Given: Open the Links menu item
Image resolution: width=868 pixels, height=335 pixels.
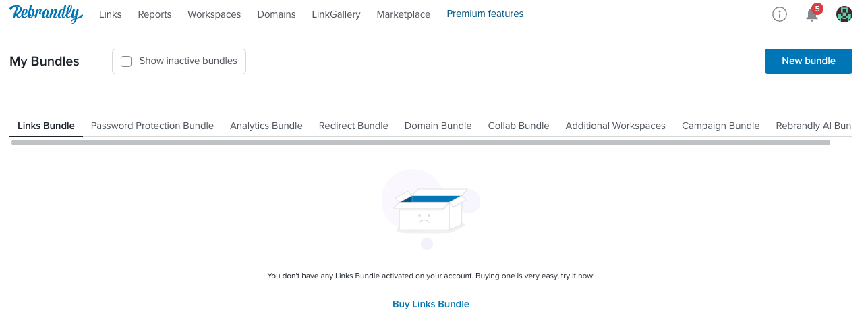Looking at the screenshot, I should pyautogui.click(x=110, y=14).
